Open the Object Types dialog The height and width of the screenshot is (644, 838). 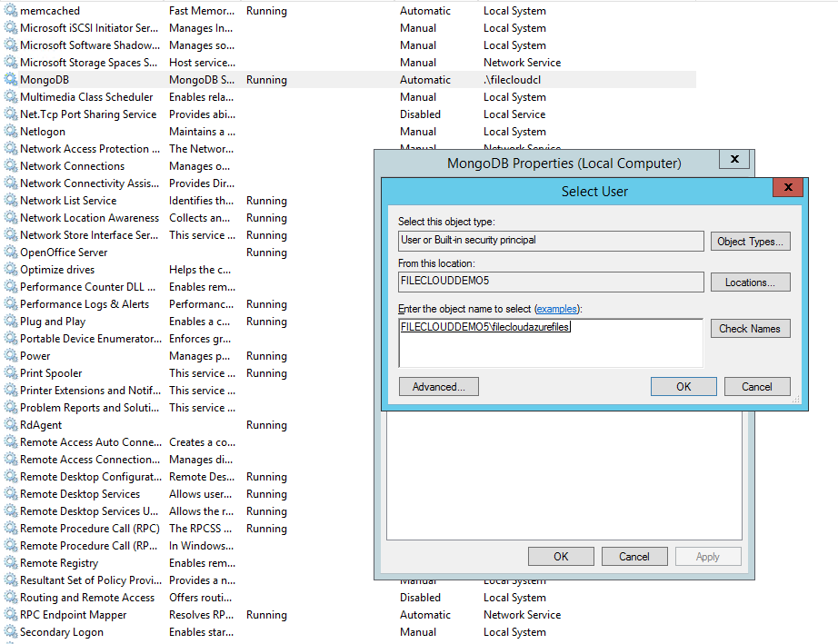(x=750, y=241)
